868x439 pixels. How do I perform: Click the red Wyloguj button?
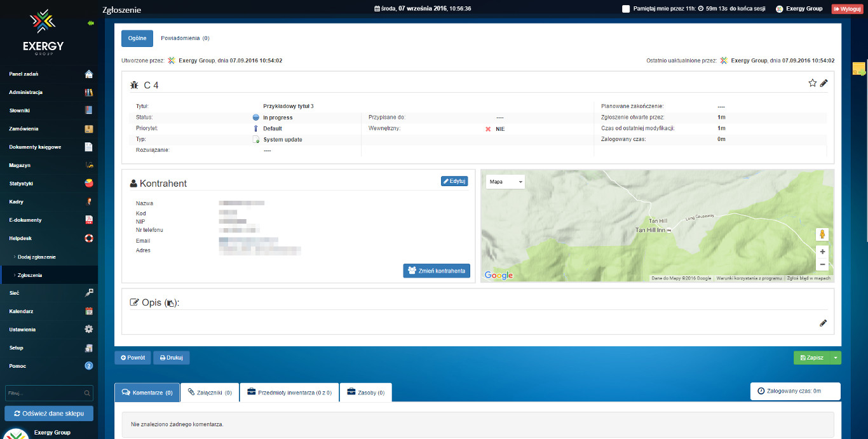coord(847,9)
